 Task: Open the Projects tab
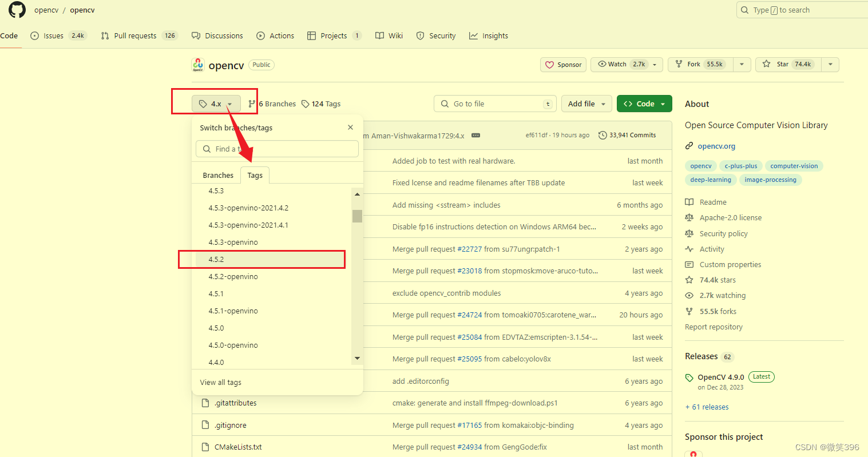334,35
